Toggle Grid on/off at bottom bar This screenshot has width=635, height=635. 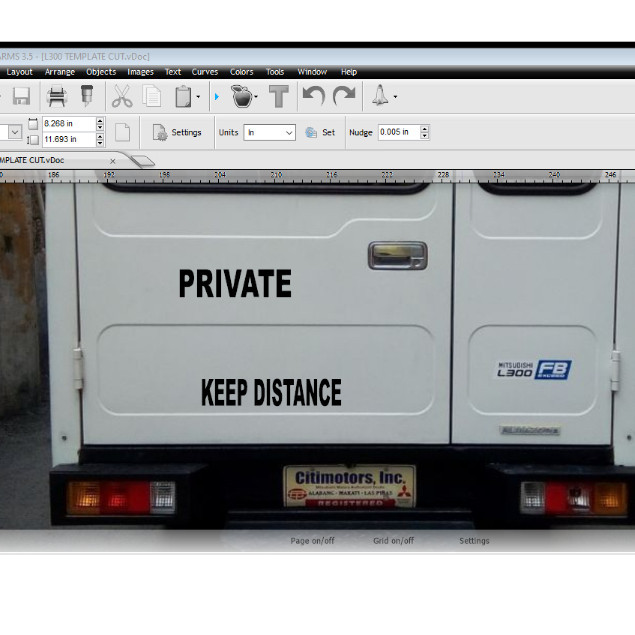click(393, 541)
